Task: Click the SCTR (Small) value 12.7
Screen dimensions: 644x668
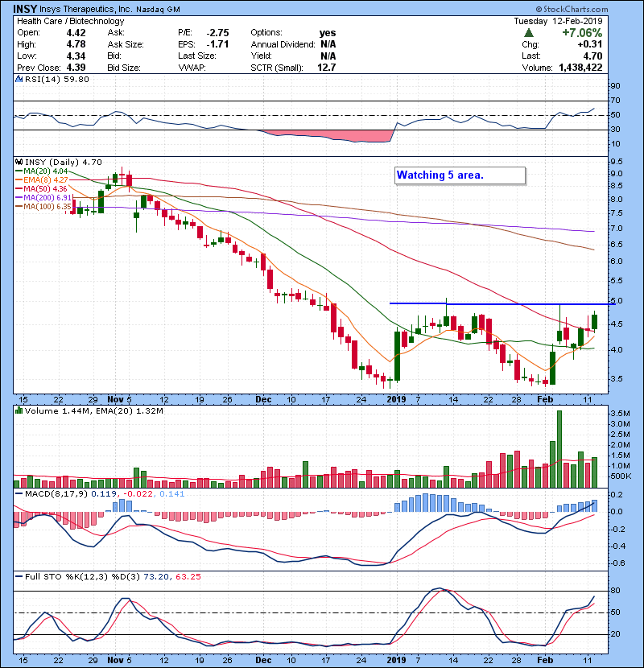Action: coord(327,68)
